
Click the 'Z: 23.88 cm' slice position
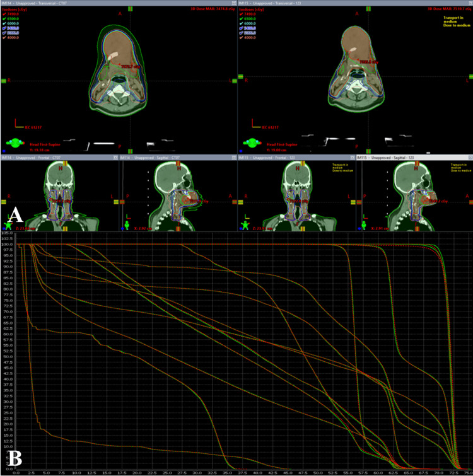click(25, 229)
